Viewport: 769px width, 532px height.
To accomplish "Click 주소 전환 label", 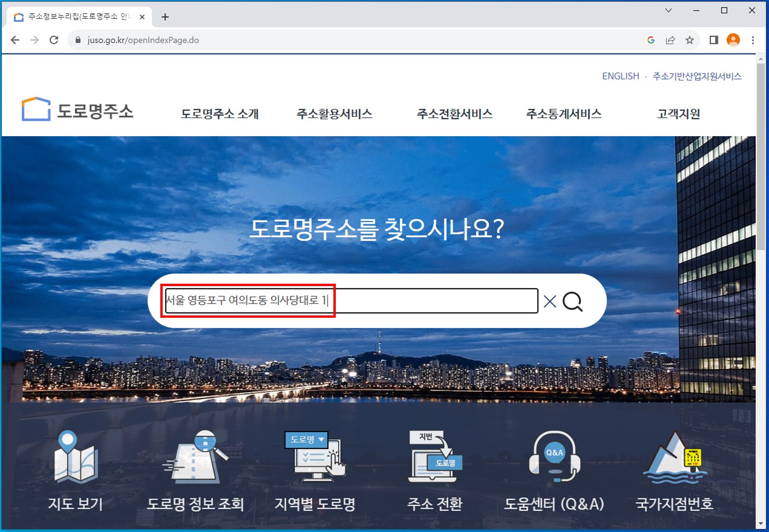I will 435,504.
